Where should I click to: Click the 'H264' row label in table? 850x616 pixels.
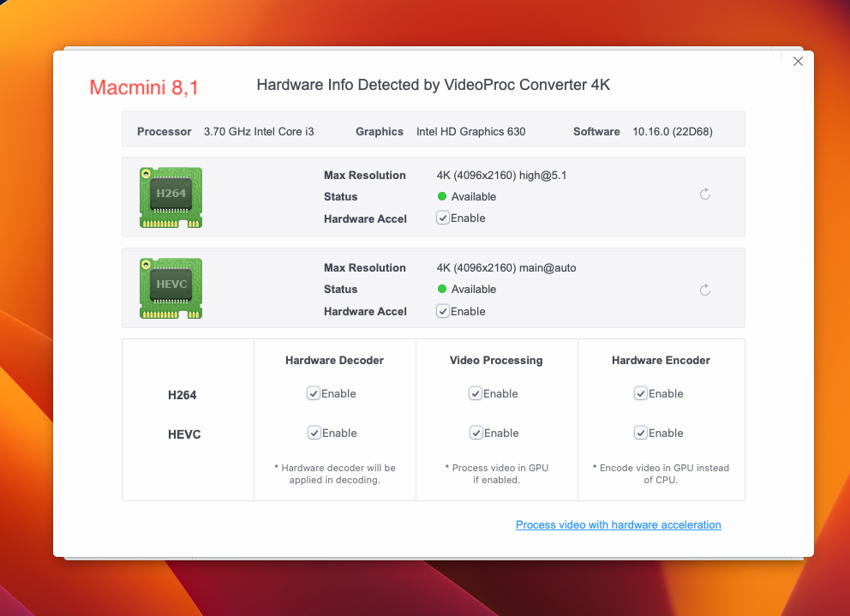coord(183,395)
